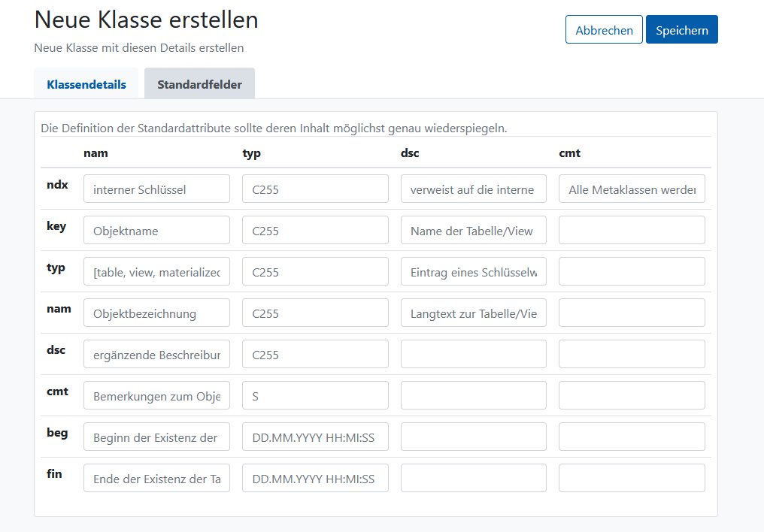The width and height of the screenshot is (764, 532).
Task: Click the empty cmt field in the fin row
Action: click(632, 479)
